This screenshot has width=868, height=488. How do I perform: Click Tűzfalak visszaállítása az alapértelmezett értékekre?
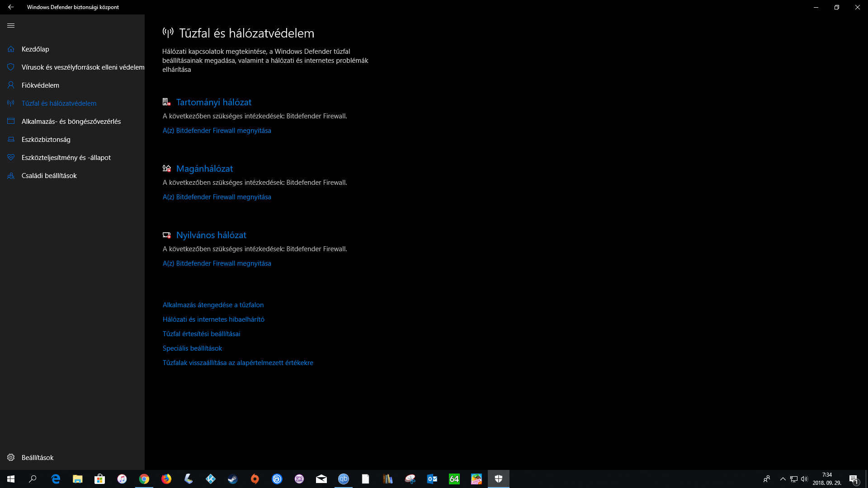(238, 363)
